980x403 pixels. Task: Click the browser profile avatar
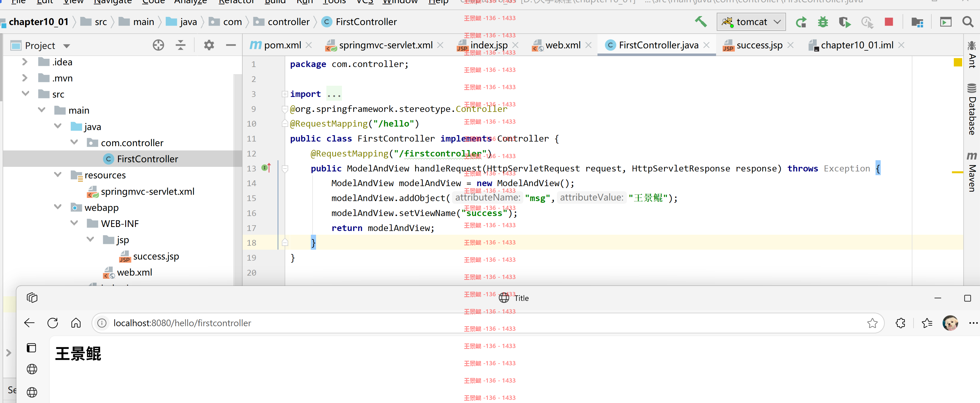tap(950, 323)
